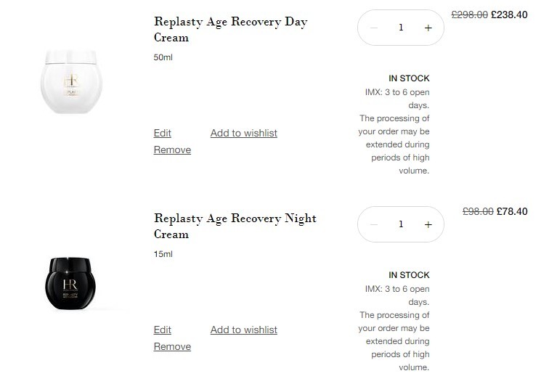The width and height of the screenshot is (549, 392).
Task: Click the Night Cream quantity field
Action: point(401,224)
